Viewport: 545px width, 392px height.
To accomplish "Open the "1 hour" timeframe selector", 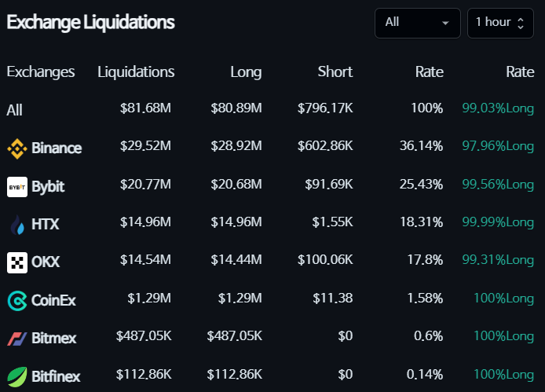I will coord(499,22).
